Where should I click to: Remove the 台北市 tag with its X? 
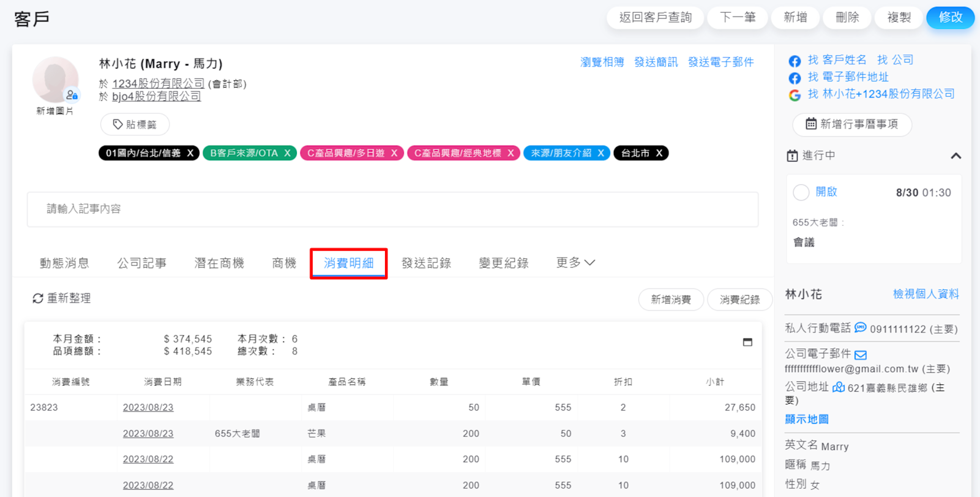(659, 153)
